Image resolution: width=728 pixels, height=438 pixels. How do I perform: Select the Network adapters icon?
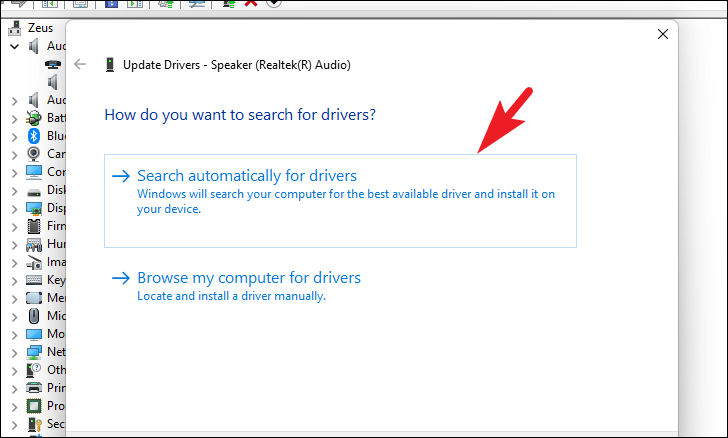tap(34, 352)
